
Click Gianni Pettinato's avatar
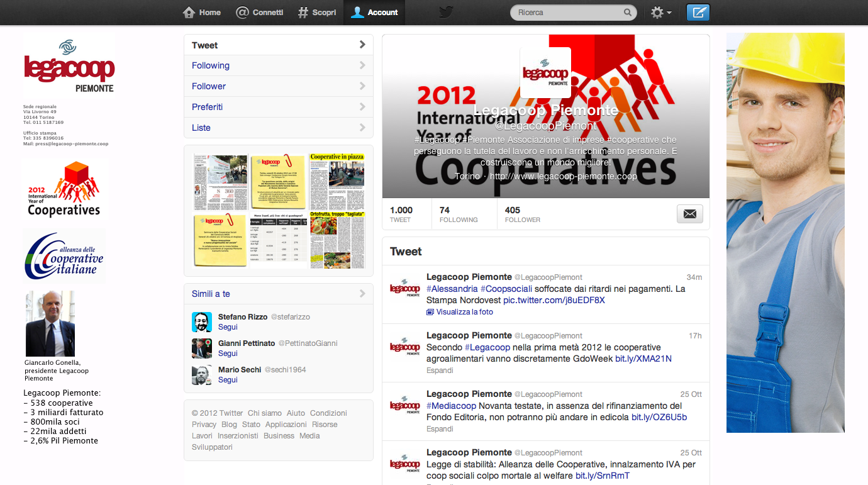coord(202,348)
